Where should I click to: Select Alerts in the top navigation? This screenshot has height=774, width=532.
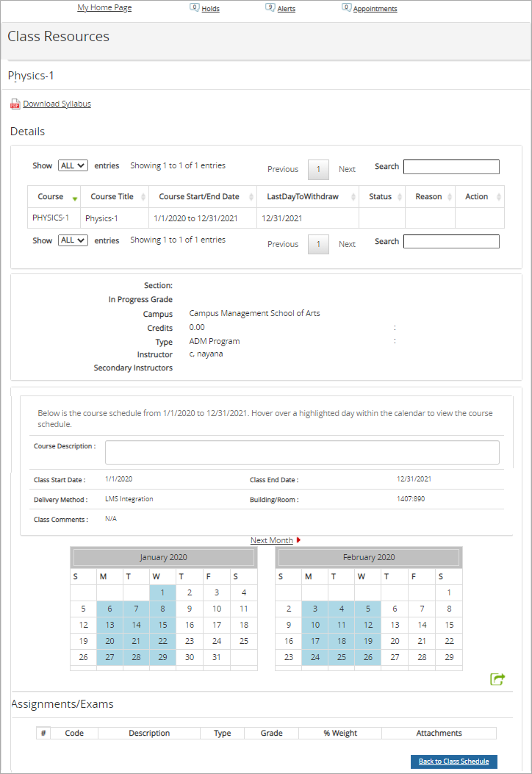(x=287, y=8)
